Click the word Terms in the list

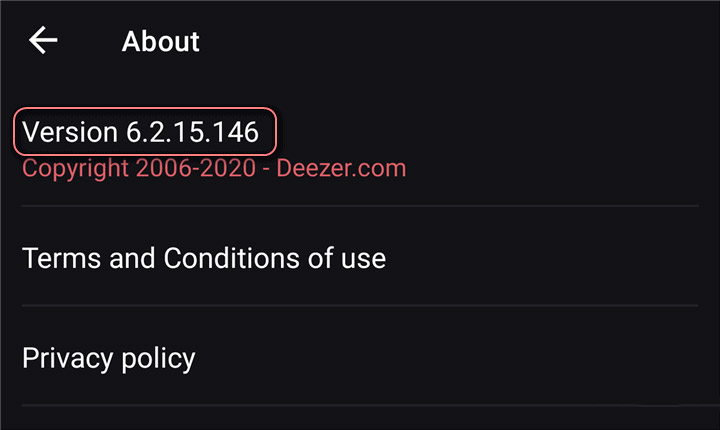(62, 258)
